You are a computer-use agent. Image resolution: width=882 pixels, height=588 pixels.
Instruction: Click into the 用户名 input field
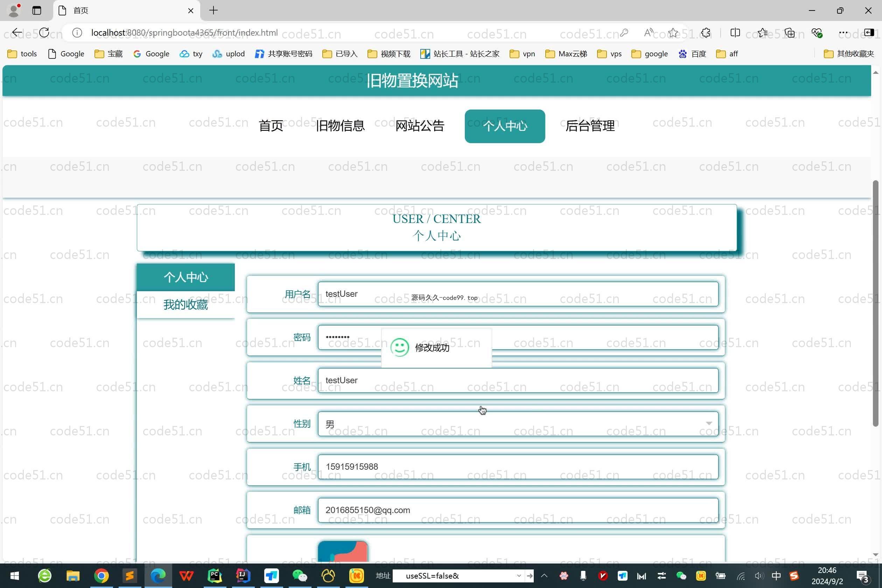[518, 294]
